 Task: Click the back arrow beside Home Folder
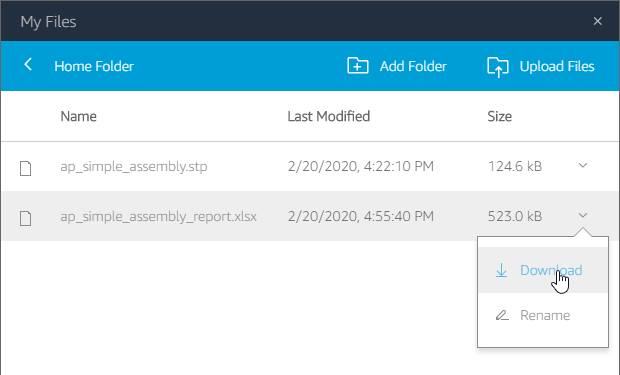click(28, 64)
